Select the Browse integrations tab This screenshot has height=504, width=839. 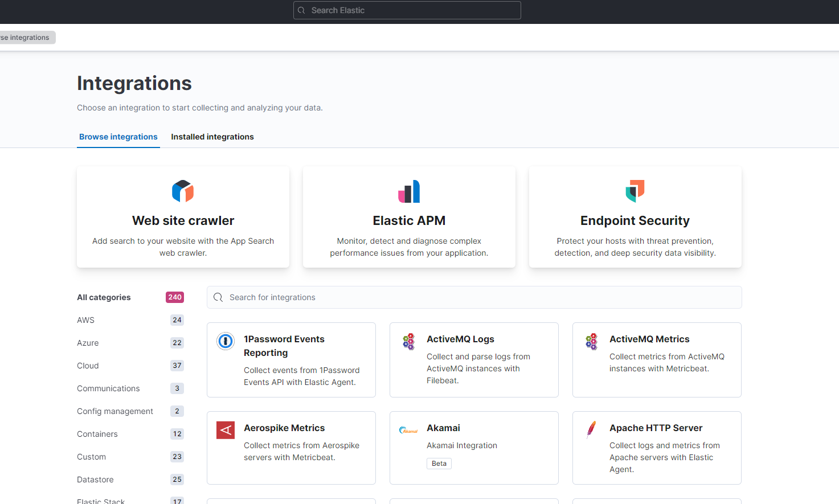pyautogui.click(x=118, y=137)
